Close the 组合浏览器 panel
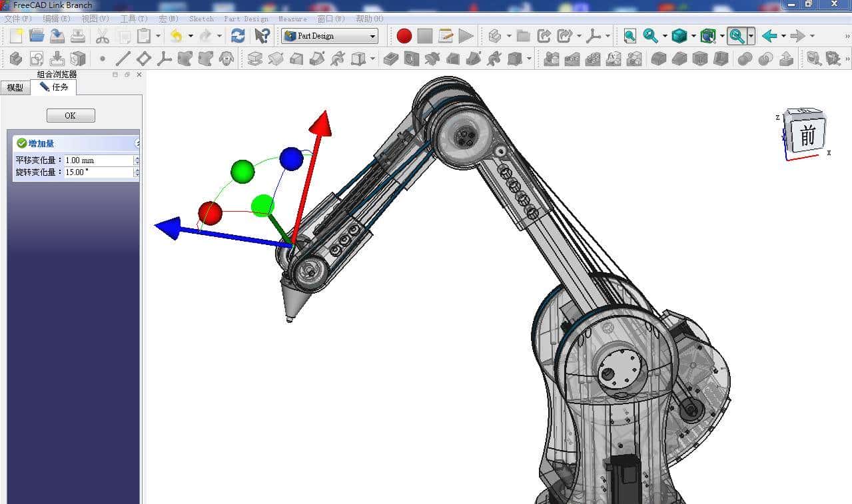Screen dimensions: 852x504 click(x=139, y=75)
